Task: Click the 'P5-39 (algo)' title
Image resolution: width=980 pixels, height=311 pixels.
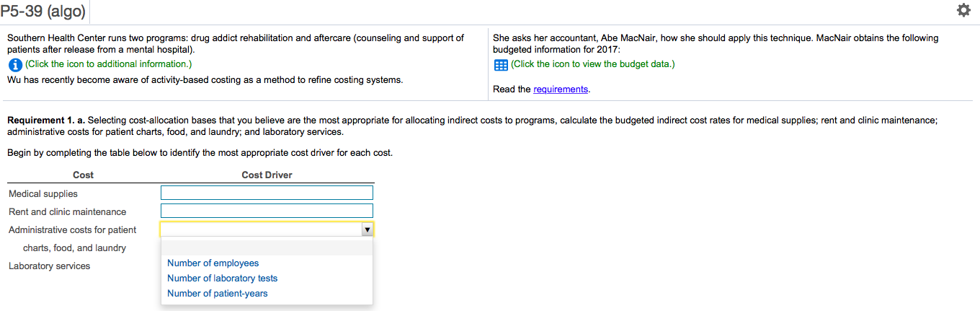Action: (x=43, y=11)
